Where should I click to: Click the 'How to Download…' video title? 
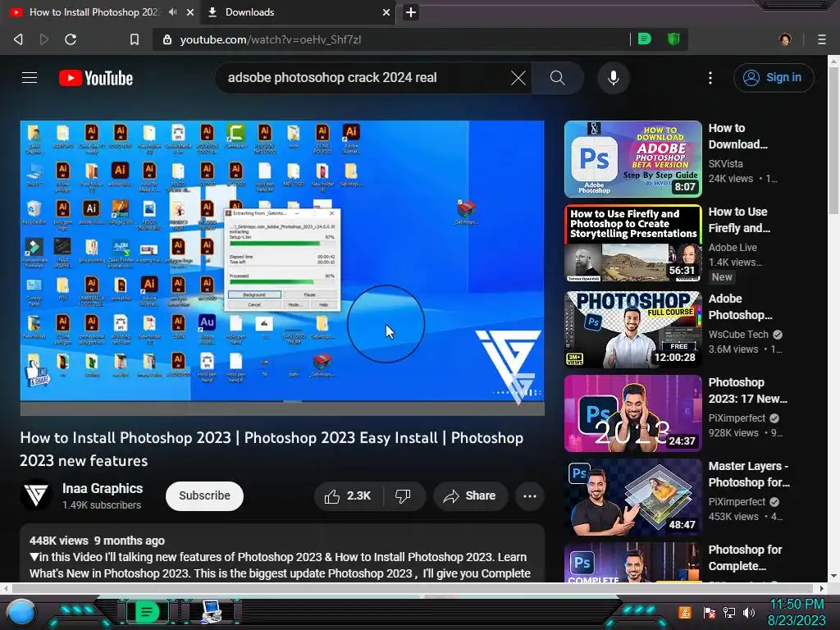coord(737,136)
